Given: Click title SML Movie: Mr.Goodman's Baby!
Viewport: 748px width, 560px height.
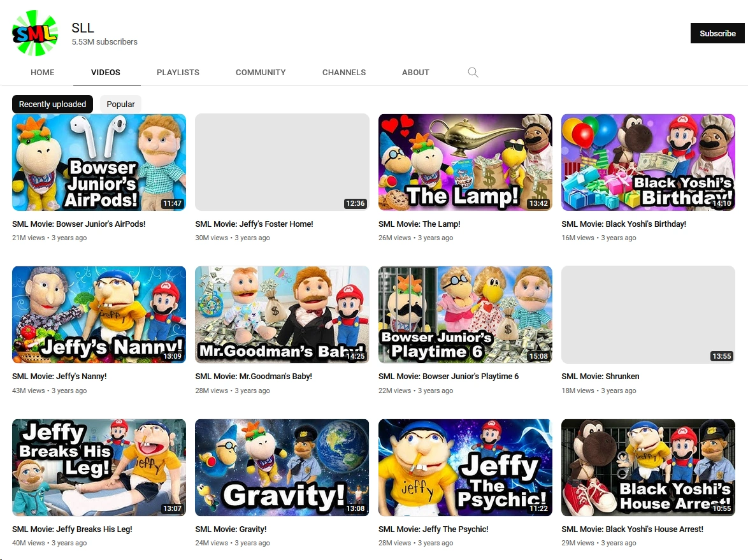Looking at the screenshot, I should click(x=254, y=377).
